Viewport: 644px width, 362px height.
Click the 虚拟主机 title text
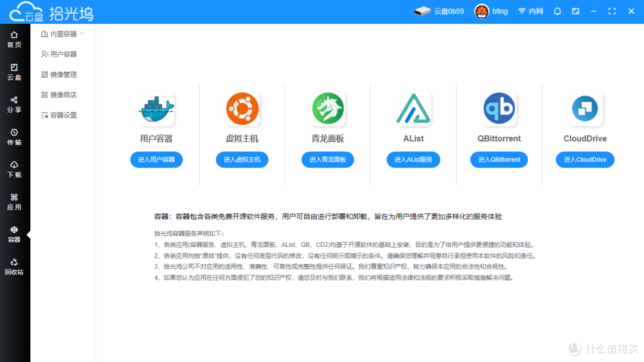point(242,138)
